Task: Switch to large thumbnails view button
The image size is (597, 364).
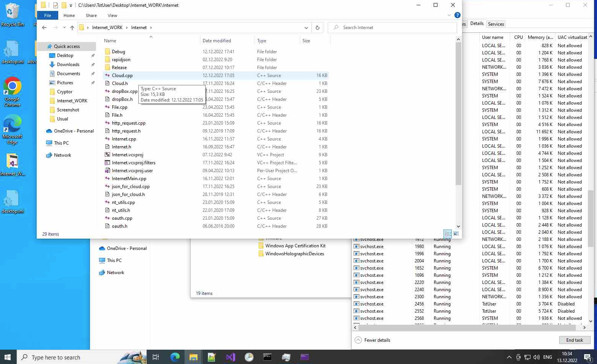Action: click(456, 234)
